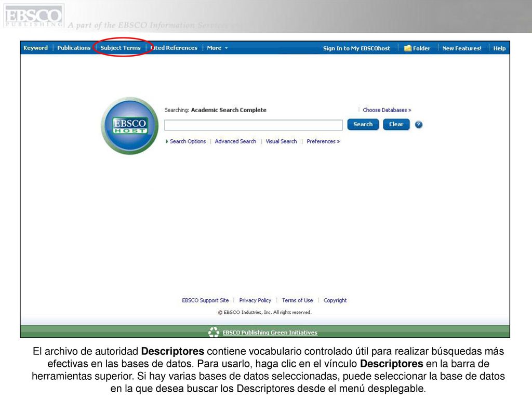Open the Publications menu item
The image size is (532, 399).
[74, 48]
